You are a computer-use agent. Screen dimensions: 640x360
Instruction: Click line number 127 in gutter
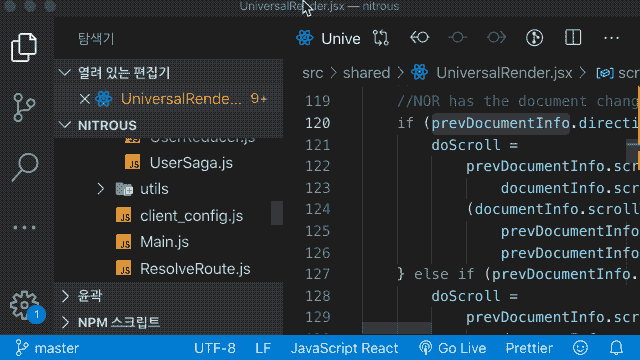pyautogui.click(x=318, y=274)
